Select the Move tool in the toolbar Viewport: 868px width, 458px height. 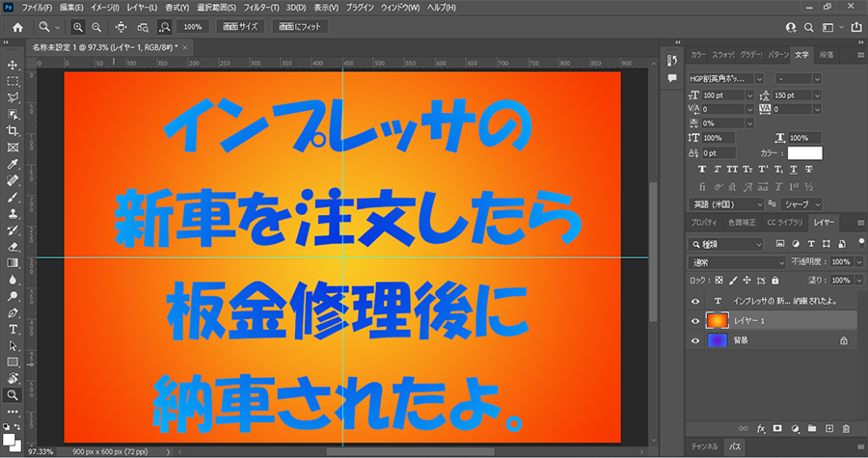[x=13, y=65]
